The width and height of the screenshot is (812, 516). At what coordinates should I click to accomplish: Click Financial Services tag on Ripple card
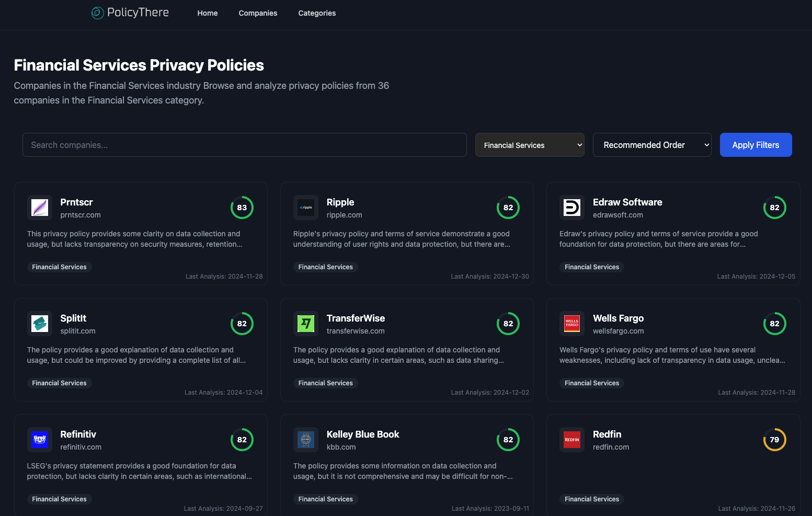click(x=326, y=267)
